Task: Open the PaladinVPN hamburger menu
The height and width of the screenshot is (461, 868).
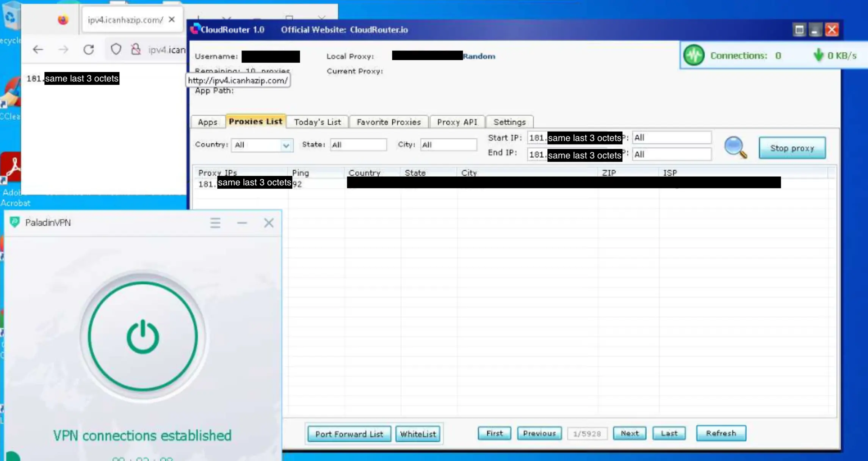Action: pos(215,223)
